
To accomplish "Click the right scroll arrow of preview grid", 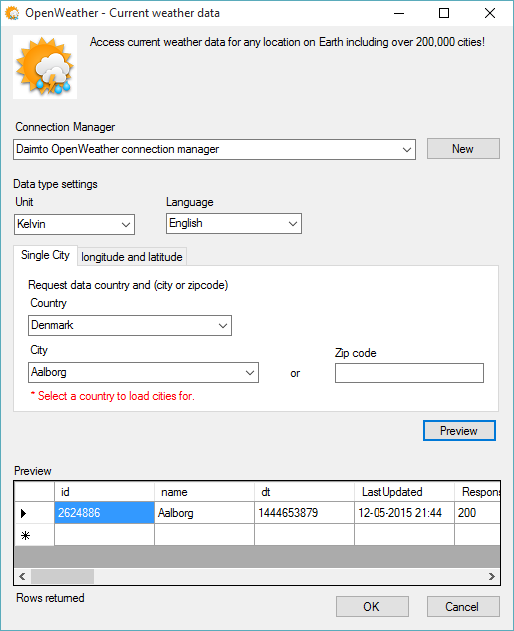I will [x=491, y=576].
